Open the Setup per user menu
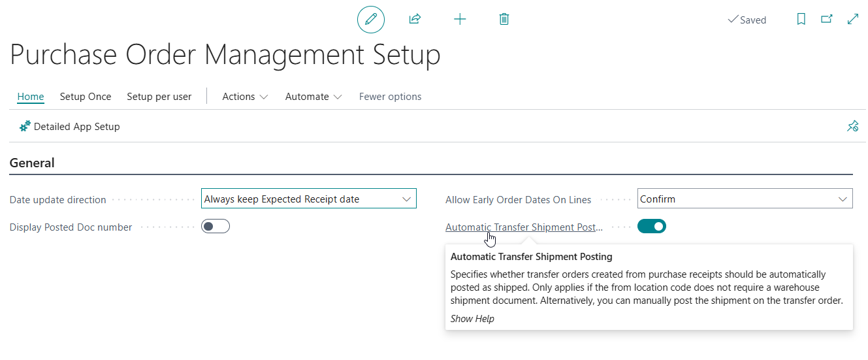Image resolution: width=868 pixels, height=360 pixels. click(x=159, y=97)
